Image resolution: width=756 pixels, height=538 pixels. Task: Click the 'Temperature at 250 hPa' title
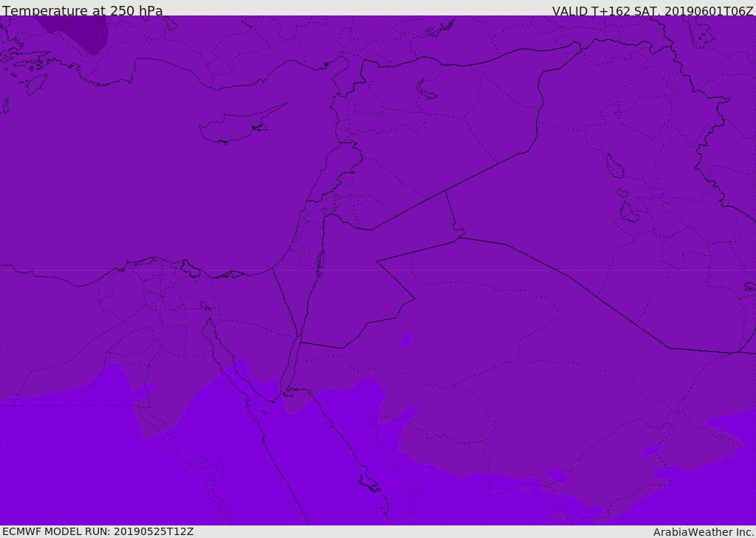tap(83, 10)
